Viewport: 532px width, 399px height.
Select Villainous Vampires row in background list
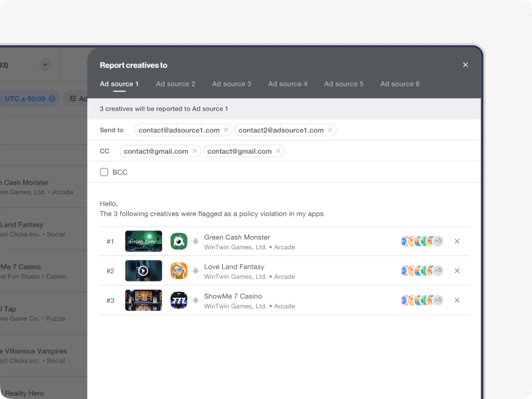pyautogui.click(x=43, y=356)
